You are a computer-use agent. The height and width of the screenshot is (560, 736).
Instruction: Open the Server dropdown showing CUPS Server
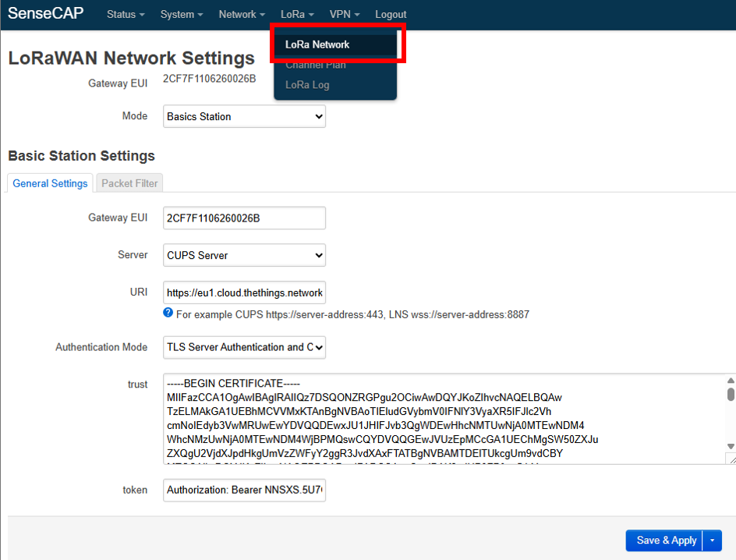pos(244,255)
